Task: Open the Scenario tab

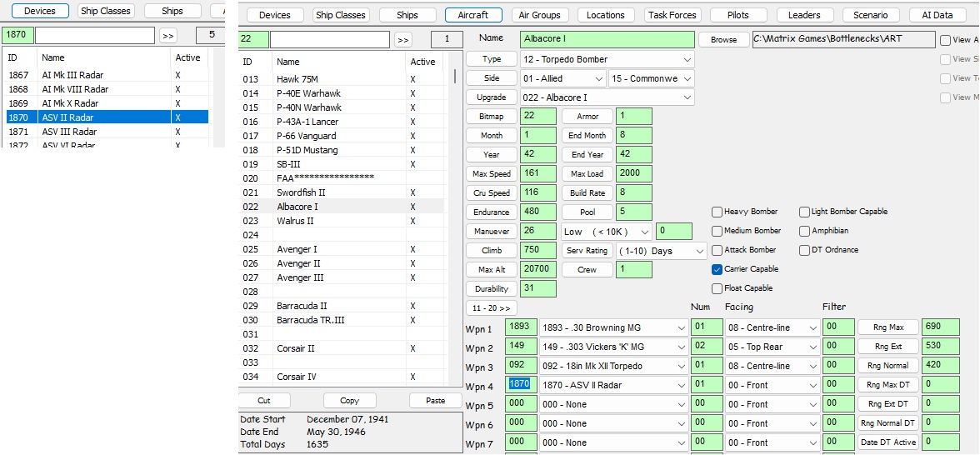Action: tap(871, 15)
